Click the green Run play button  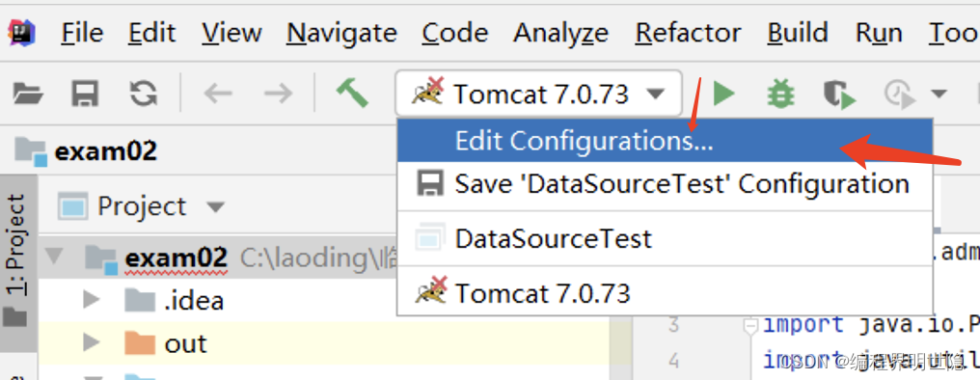coord(724,94)
